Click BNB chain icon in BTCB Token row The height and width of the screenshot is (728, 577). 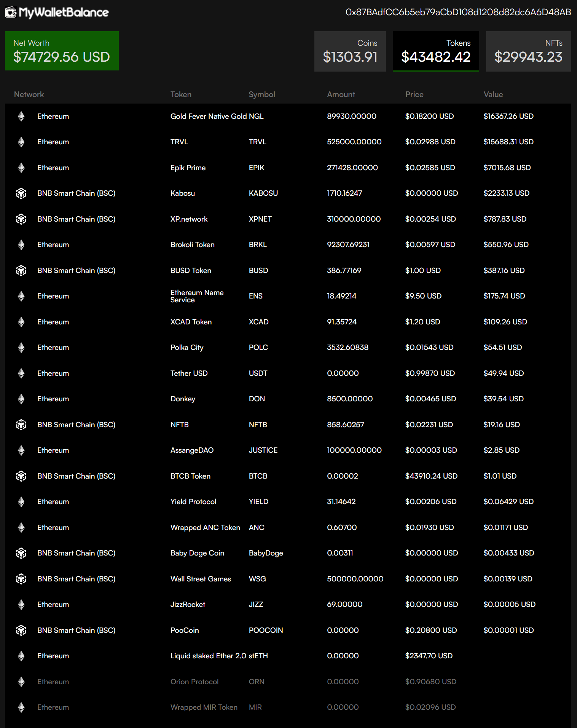(x=21, y=476)
